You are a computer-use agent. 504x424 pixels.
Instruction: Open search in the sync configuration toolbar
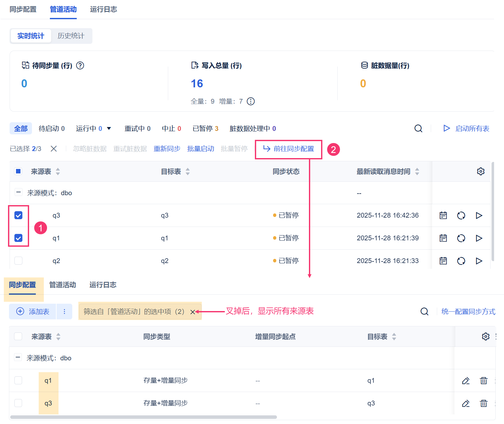[x=424, y=312]
